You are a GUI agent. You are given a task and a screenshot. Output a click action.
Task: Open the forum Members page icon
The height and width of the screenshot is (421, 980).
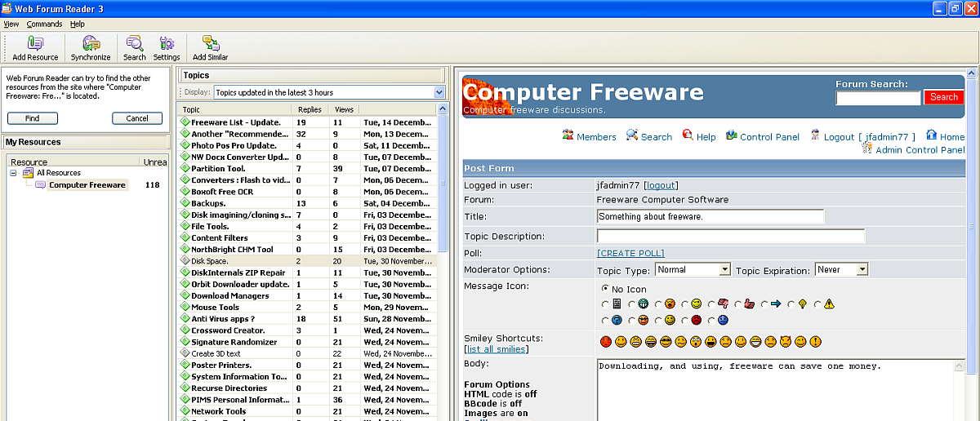click(568, 135)
